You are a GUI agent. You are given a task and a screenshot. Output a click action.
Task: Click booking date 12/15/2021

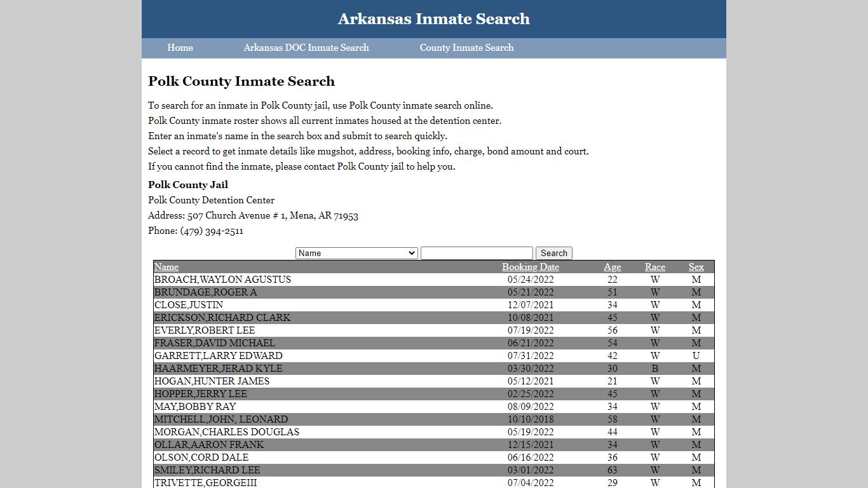531,445
